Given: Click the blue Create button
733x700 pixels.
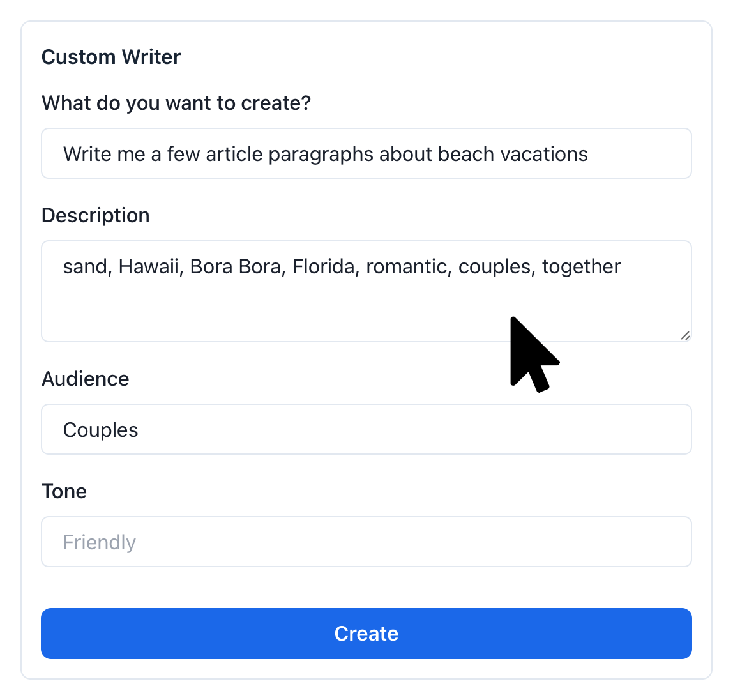Looking at the screenshot, I should (366, 633).
